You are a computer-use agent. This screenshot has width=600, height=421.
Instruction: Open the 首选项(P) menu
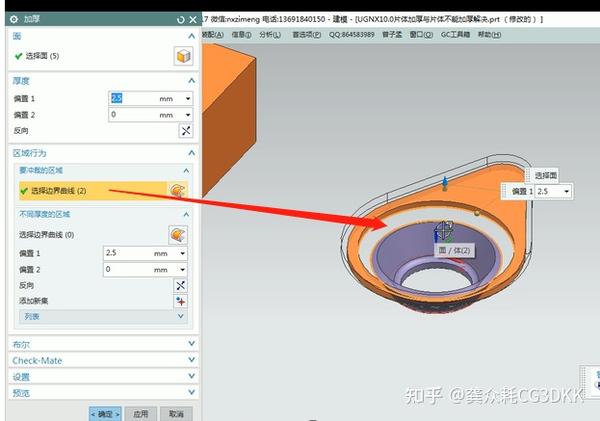point(307,35)
